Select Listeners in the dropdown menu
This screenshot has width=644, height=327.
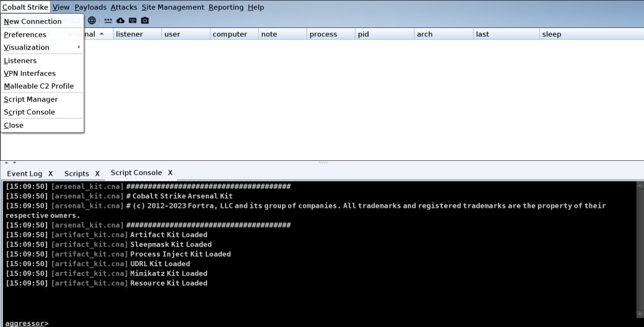42,60
